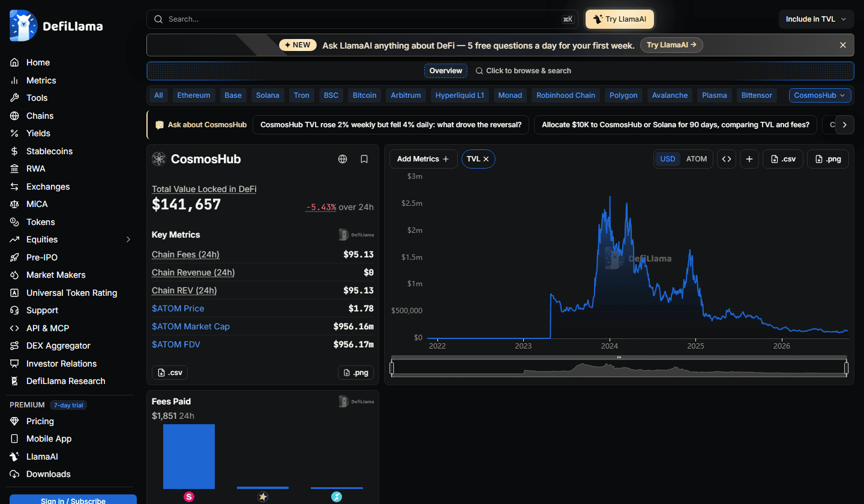Viewport: 864px width, 504px height.
Task: Grab the right chart range slider handle
Action: [x=847, y=368]
